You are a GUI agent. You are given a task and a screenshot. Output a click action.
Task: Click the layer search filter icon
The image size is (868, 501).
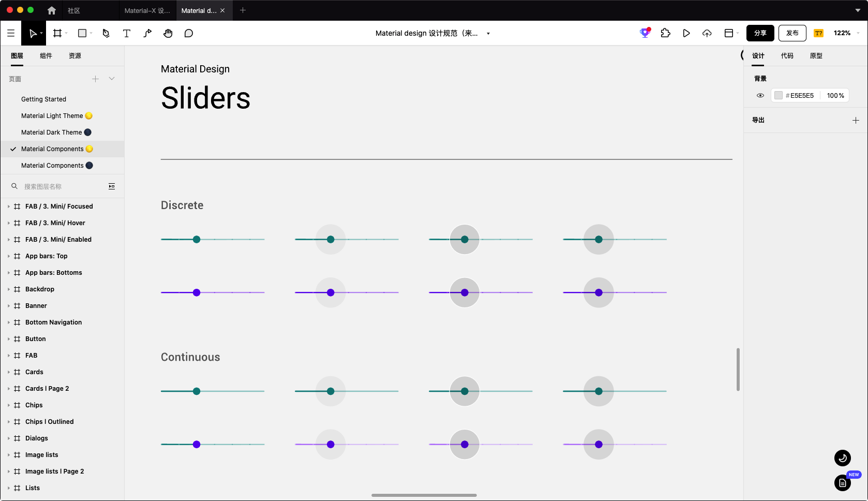tap(112, 186)
